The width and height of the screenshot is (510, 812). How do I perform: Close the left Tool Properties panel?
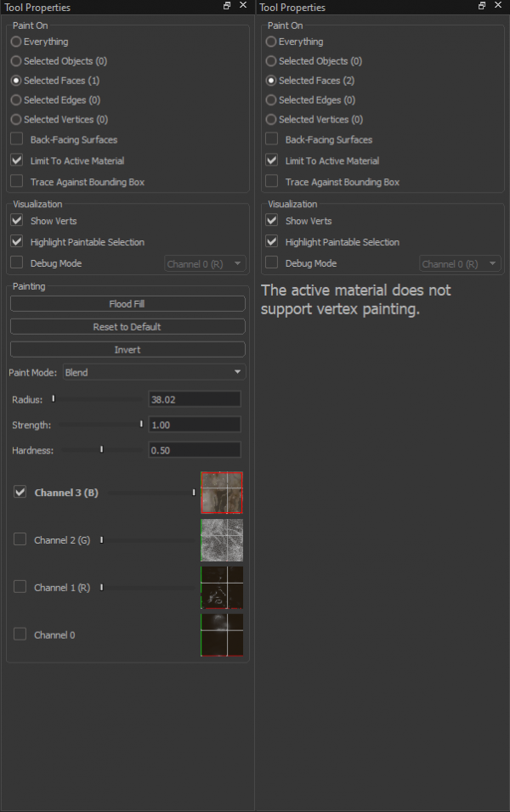[x=243, y=6]
